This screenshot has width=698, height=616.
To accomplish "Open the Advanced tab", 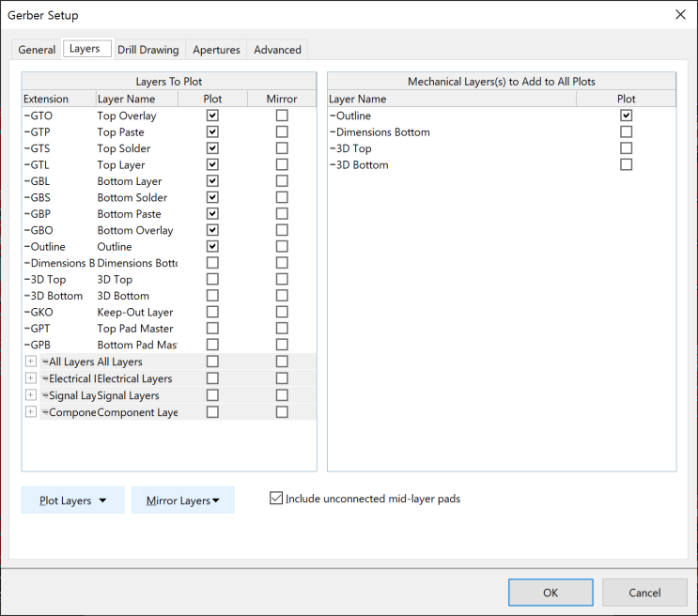I will pos(277,50).
